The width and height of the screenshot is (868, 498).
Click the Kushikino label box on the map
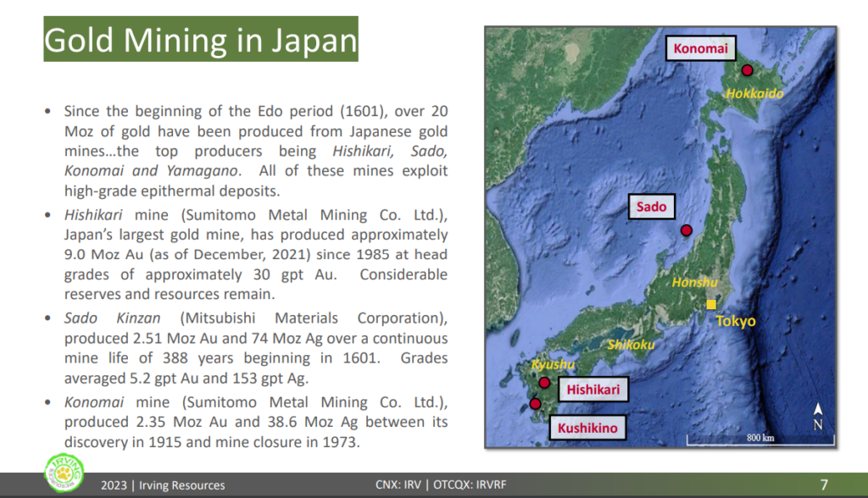(x=588, y=428)
